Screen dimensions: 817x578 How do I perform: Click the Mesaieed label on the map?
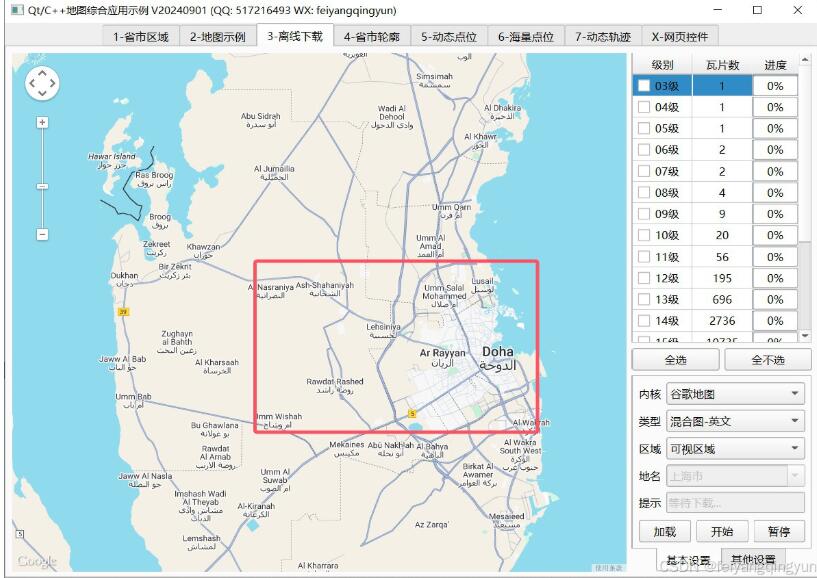click(506, 516)
